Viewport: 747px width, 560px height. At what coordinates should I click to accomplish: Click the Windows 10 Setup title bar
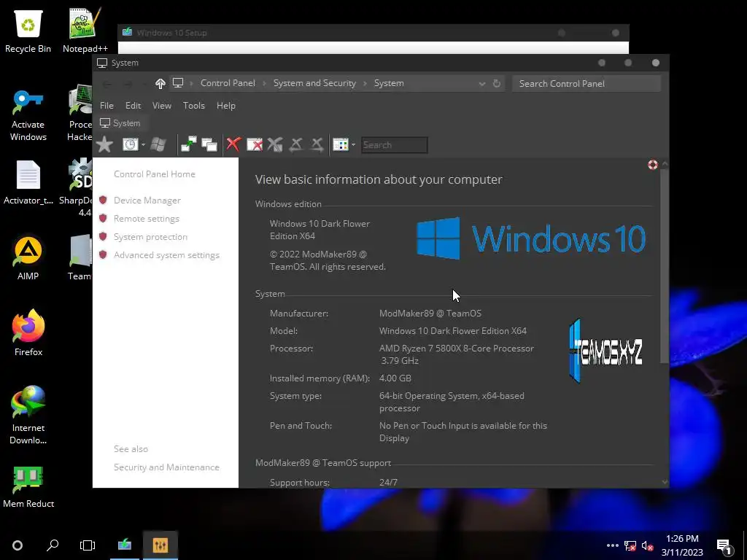pos(373,32)
